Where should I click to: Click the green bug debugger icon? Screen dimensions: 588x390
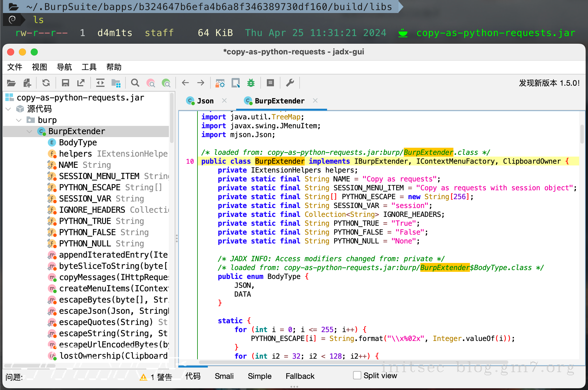click(x=251, y=83)
